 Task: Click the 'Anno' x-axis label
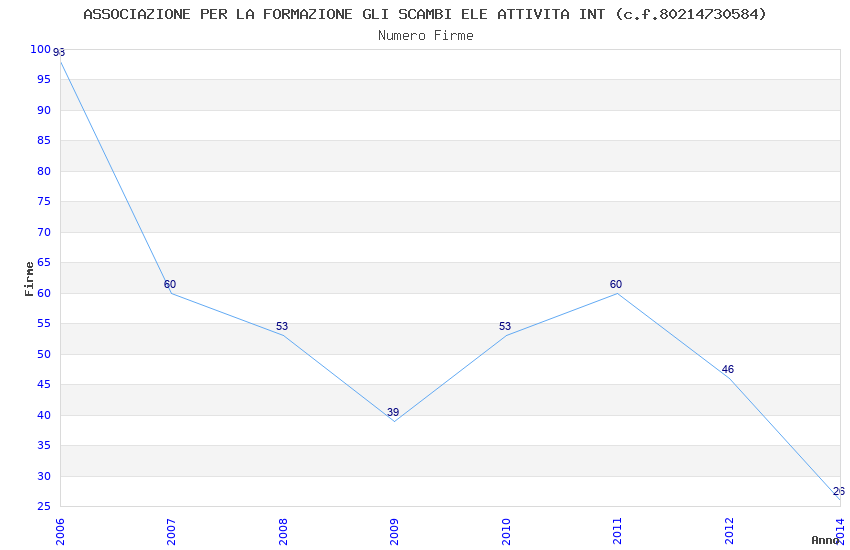(825, 540)
